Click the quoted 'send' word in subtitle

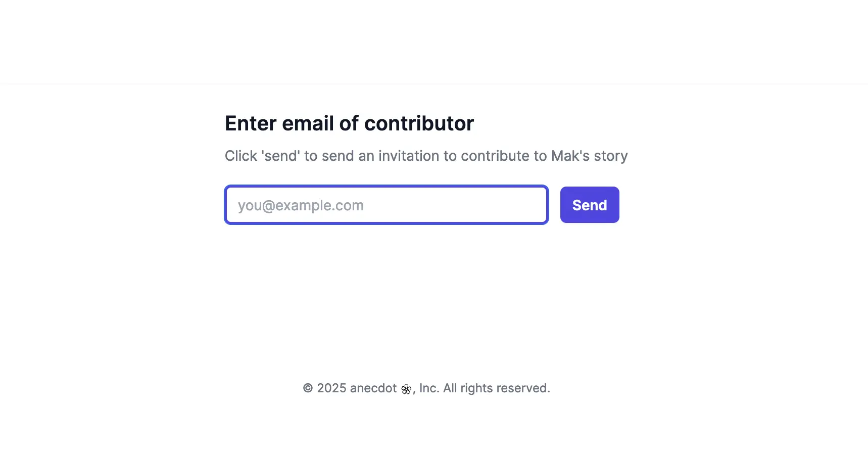coord(280,156)
